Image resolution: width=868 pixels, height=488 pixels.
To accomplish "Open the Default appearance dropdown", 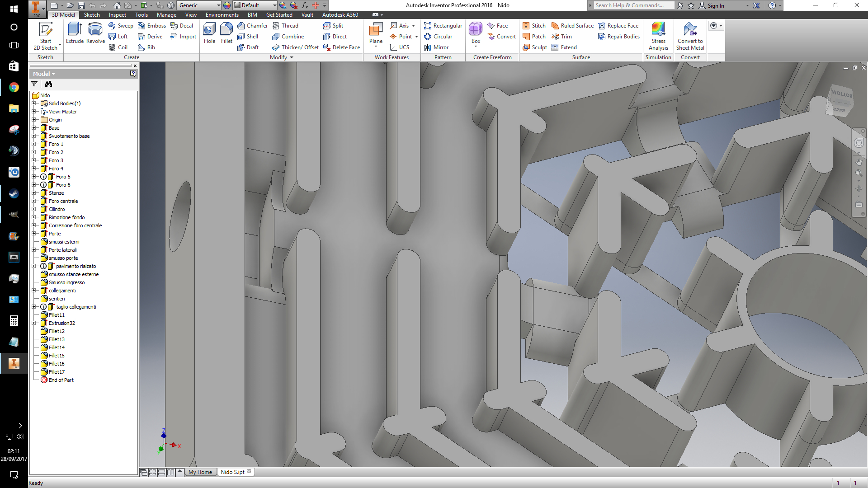I will 274,5.
